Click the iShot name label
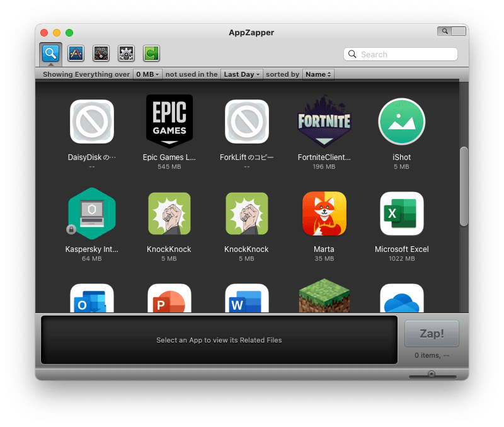 click(x=401, y=157)
